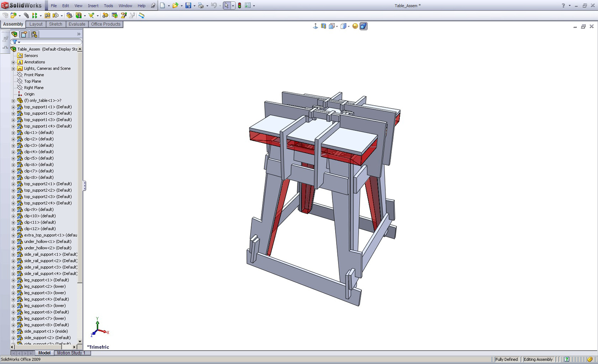The image size is (598, 364).
Task: Click the Print icon
Action: (x=201, y=5)
